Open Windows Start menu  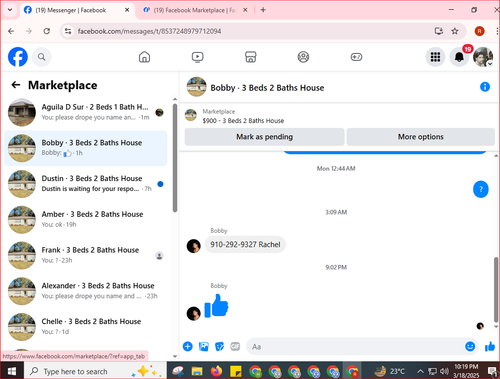pyautogui.click(x=12, y=371)
